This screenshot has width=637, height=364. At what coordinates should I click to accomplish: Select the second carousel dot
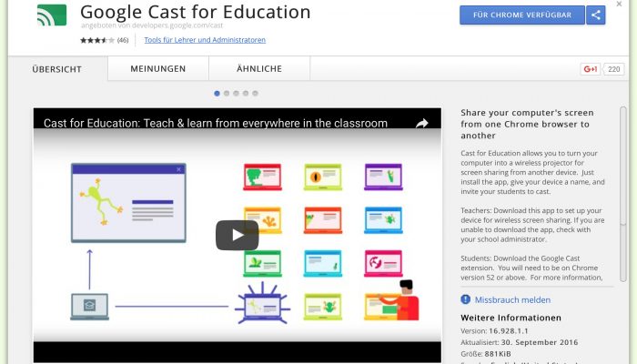[227, 94]
